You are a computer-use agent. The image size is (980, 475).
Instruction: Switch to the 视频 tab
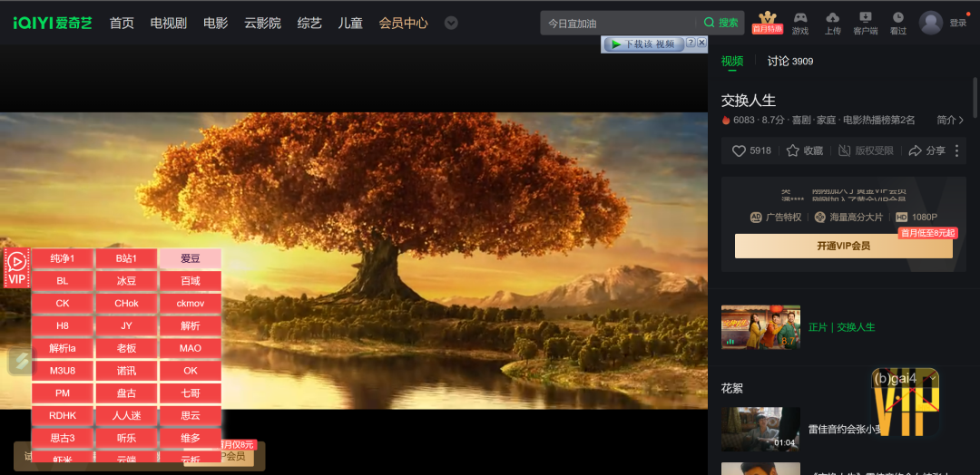tap(732, 61)
